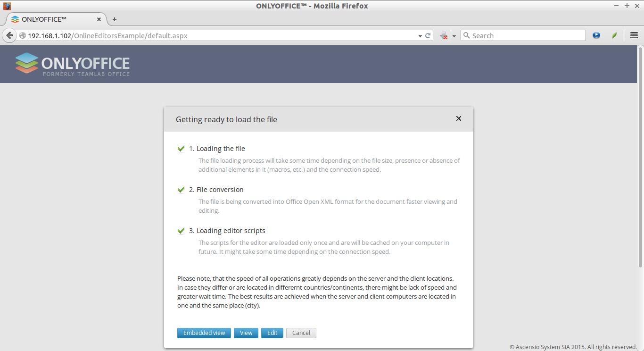Click the green checkmark beside 'Loading the file'
This screenshot has width=644, height=351.
click(181, 149)
